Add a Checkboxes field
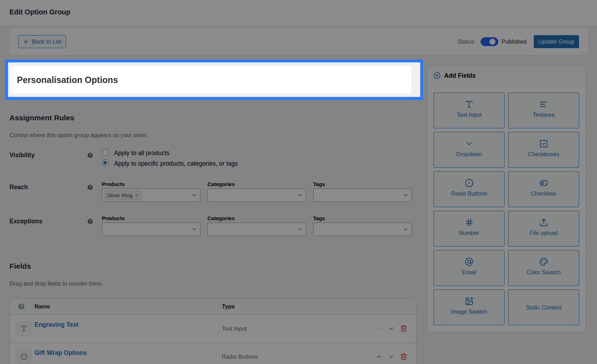Image resolution: width=597 pixels, height=364 pixels. 543,150
